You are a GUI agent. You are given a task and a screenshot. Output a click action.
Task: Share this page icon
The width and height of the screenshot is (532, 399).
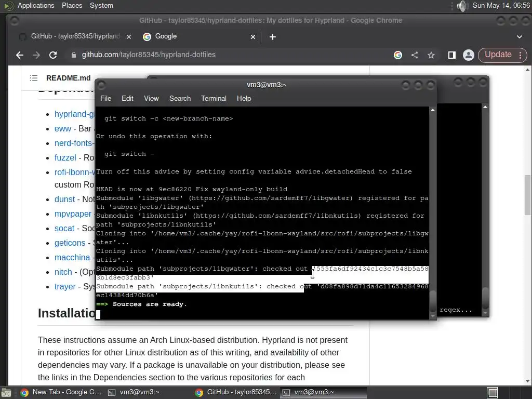(415, 55)
